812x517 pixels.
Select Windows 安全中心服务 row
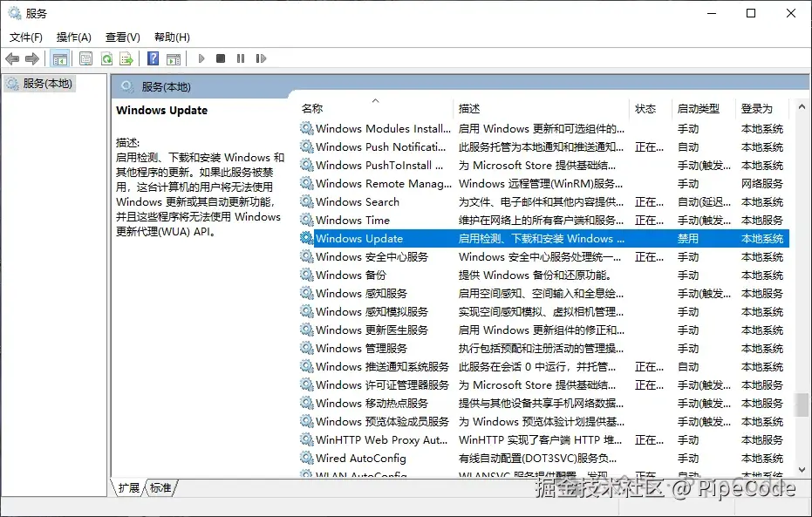click(543, 256)
